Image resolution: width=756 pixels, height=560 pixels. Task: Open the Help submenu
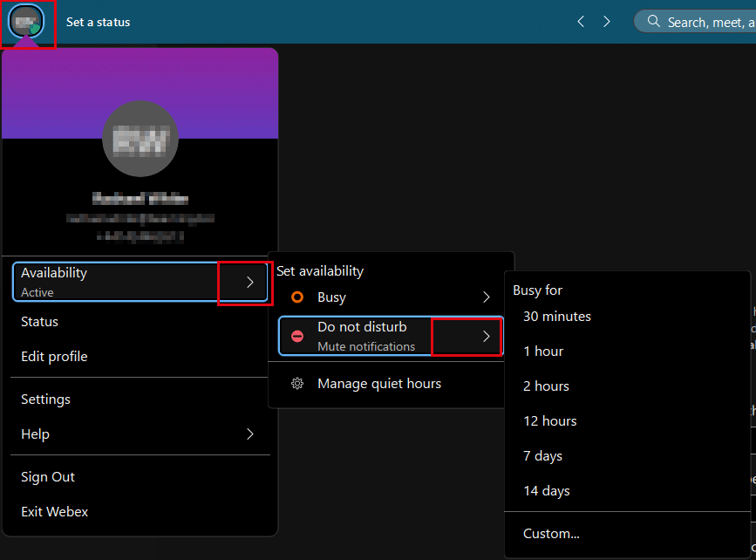click(140, 434)
